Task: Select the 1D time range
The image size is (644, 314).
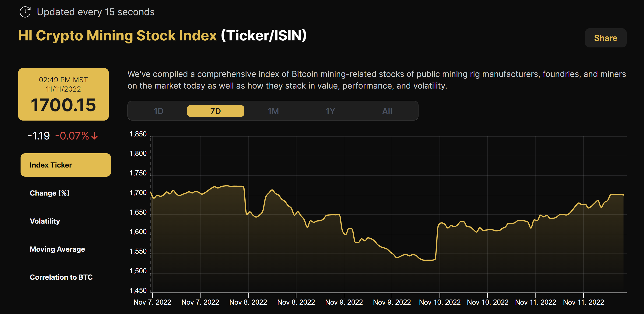Action: point(158,111)
